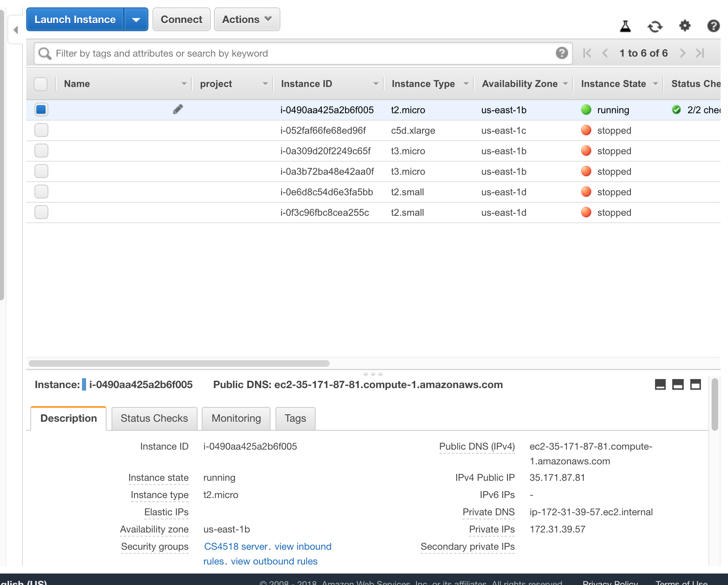This screenshot has height=585, width=728.
Task: Maximize the details pane with the last layout icon
Action: 696,384
